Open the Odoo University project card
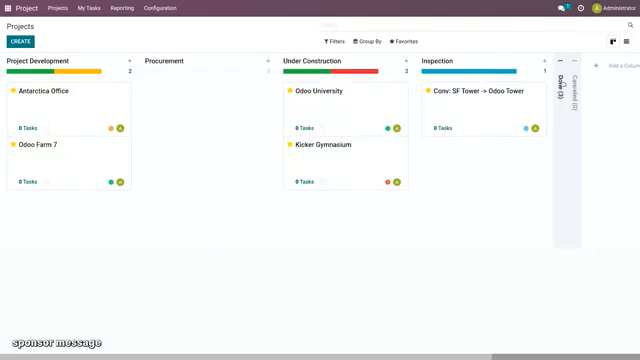 coord(346,109)
